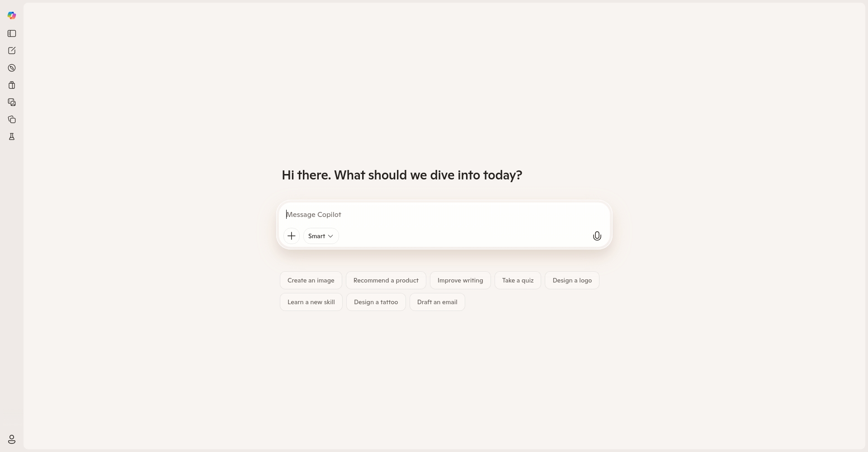Open the image library icon
The width and height of the screenshot is (868, 452).
[12, 102]
